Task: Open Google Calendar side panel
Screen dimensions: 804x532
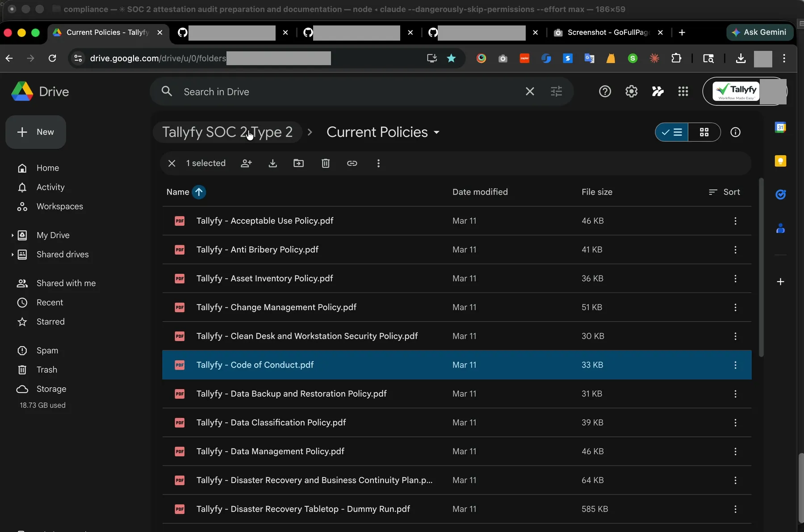Action: [x=780, y=127]
